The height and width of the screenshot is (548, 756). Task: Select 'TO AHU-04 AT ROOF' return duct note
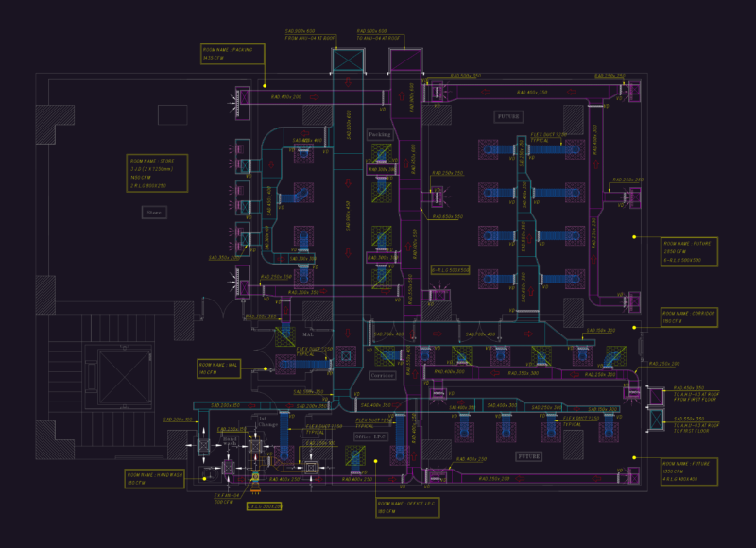point(380,38)
